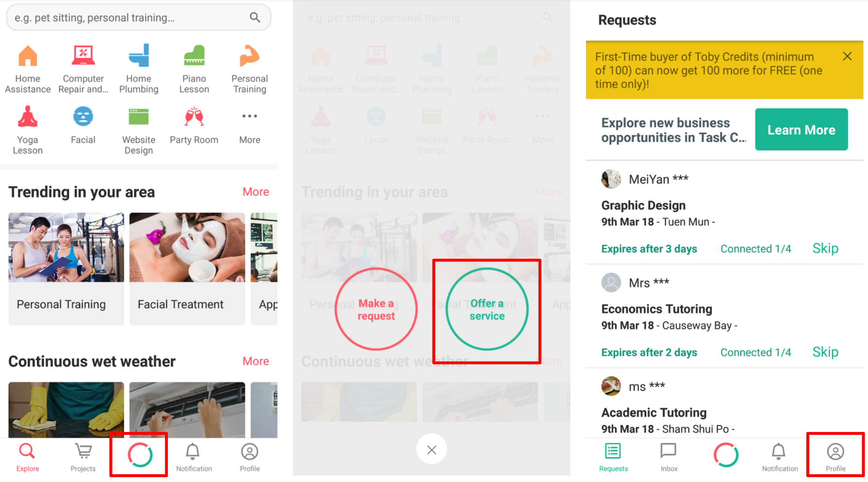Tap the Offer a service circle

pos(487,310)
